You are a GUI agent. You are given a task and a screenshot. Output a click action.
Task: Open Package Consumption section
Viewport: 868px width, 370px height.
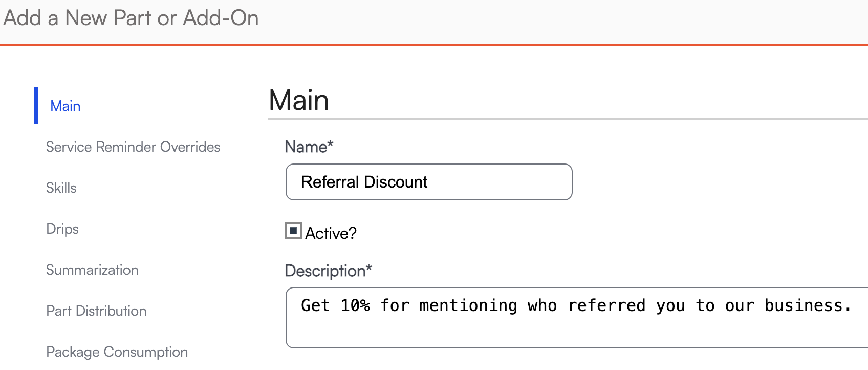tap(117, 352)
